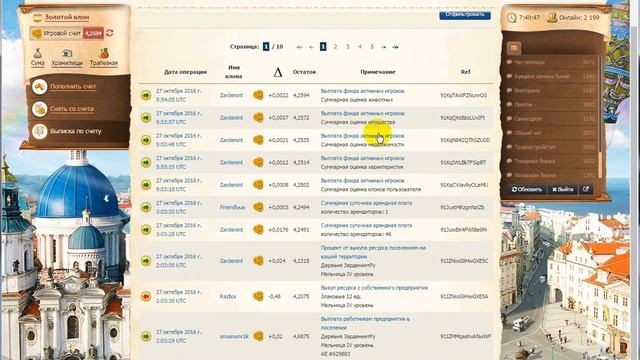Open clone name Friendlyua link
Viewport: 640px width, 360px height.
[232, 207]
